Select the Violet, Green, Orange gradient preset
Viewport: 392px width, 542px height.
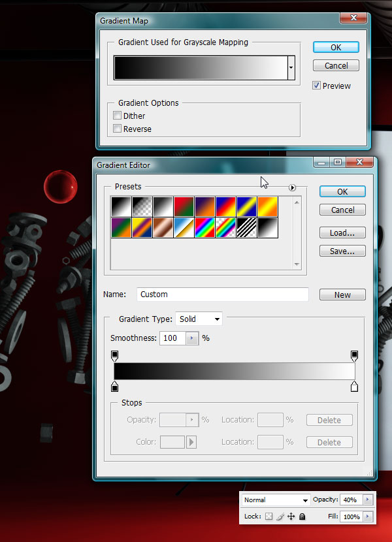tap(121, 228)
